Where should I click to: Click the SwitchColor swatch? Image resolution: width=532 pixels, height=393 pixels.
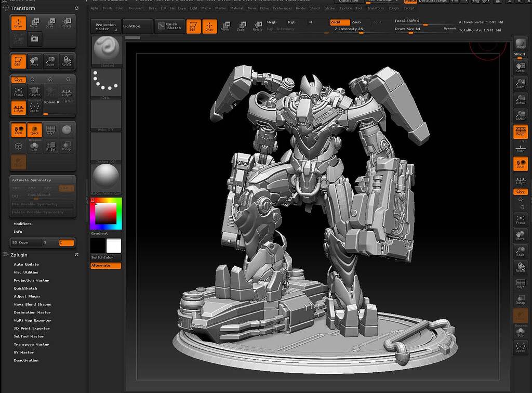[105, 256]
